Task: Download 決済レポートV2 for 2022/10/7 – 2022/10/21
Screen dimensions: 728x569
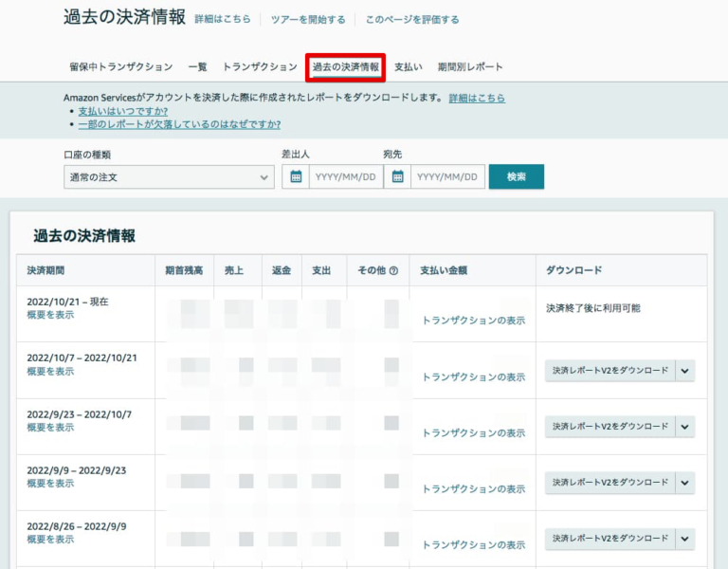Action: pyautogui.click(x=610, y=371)
